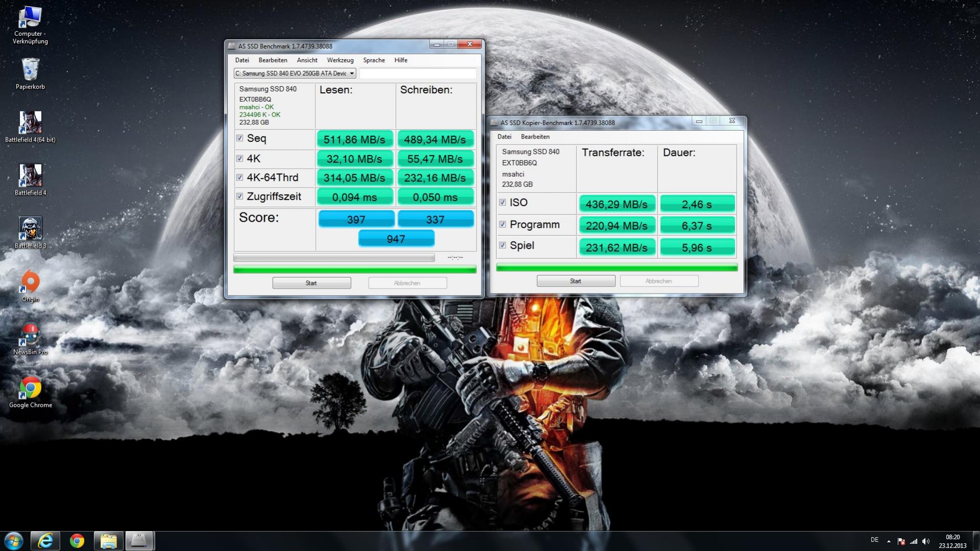Viewport: 980px width, 551px height.
Task: Click the total score 947
Action: point(396,239)
